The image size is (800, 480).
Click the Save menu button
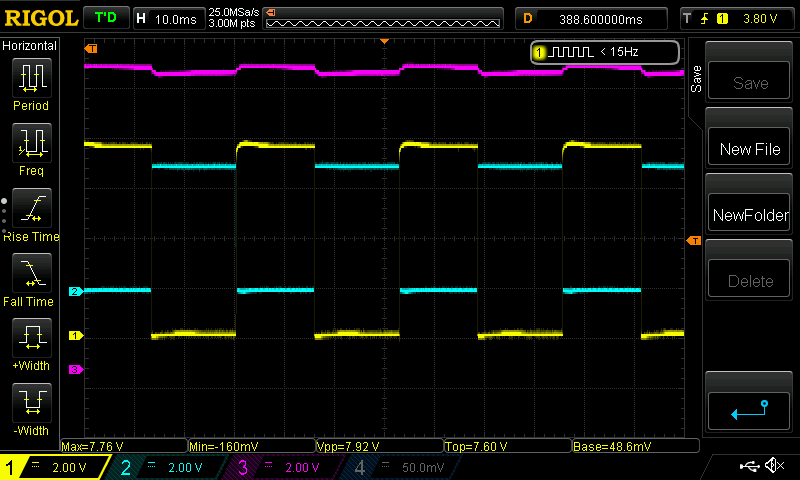pos(749,80)
